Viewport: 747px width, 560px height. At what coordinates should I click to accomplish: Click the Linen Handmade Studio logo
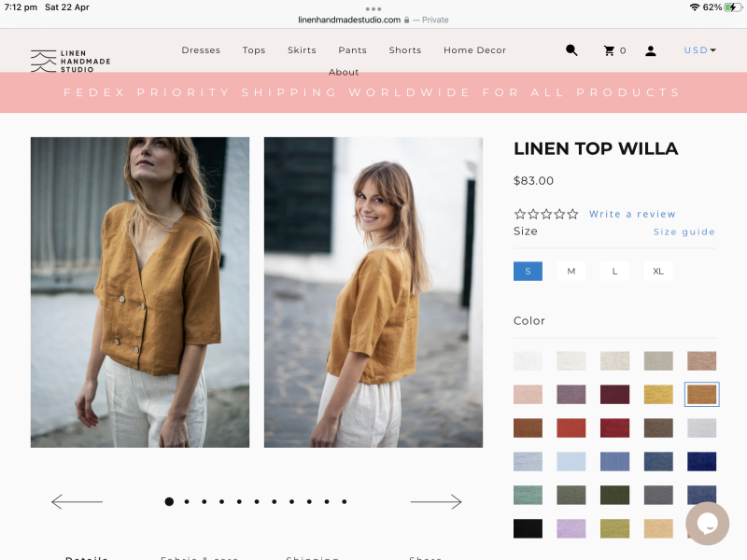(70, 60)
